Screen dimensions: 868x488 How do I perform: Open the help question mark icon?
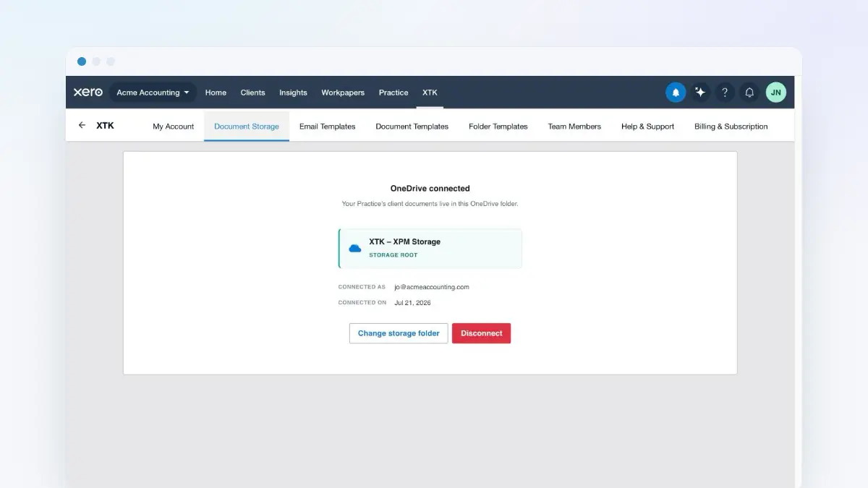(x=725, y=93)
